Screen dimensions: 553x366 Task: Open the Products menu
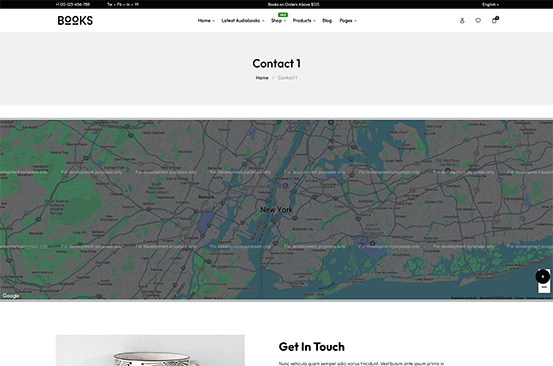(x=304, y=21)
